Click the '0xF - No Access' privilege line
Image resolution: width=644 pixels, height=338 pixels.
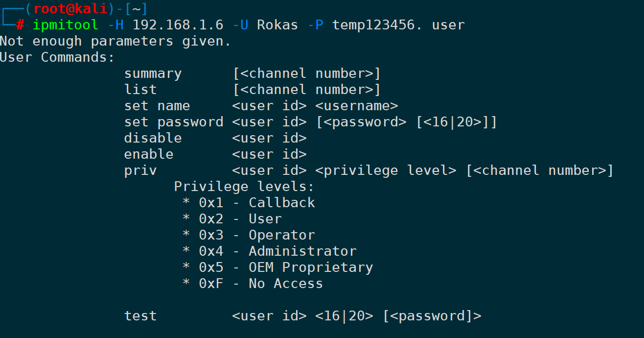coord(260,284)
